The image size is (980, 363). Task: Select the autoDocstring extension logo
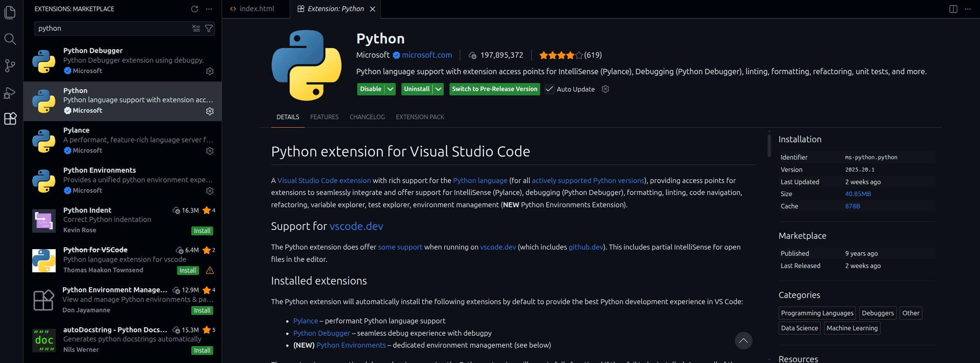44,340
